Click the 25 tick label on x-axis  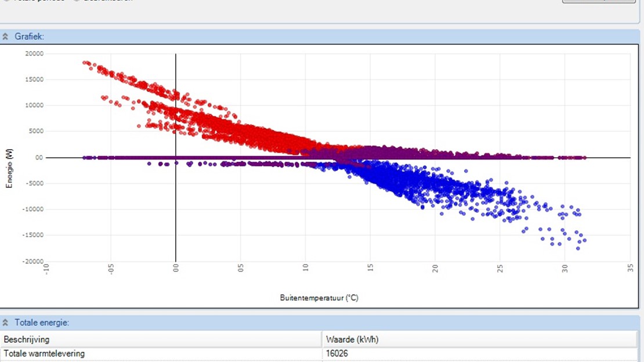click(500, 269)
